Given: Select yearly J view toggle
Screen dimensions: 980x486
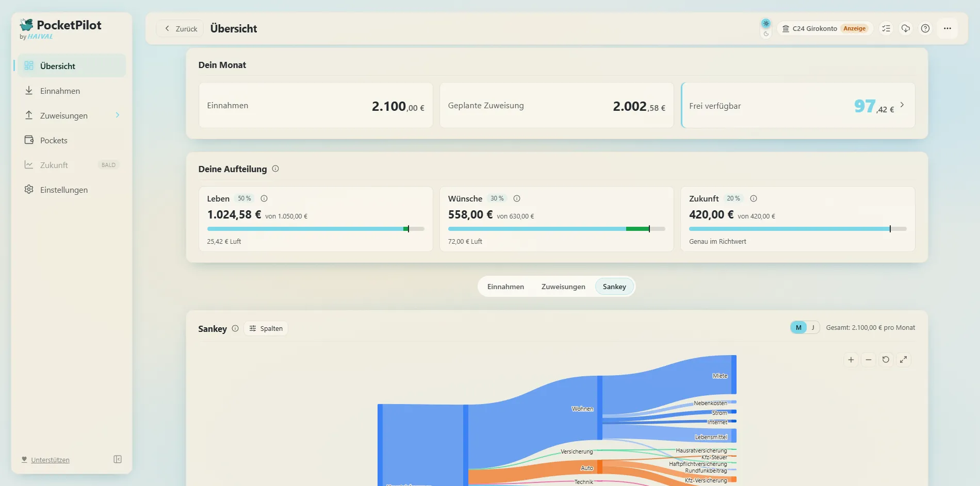Looking at the screenshot, I should (813, 327).
